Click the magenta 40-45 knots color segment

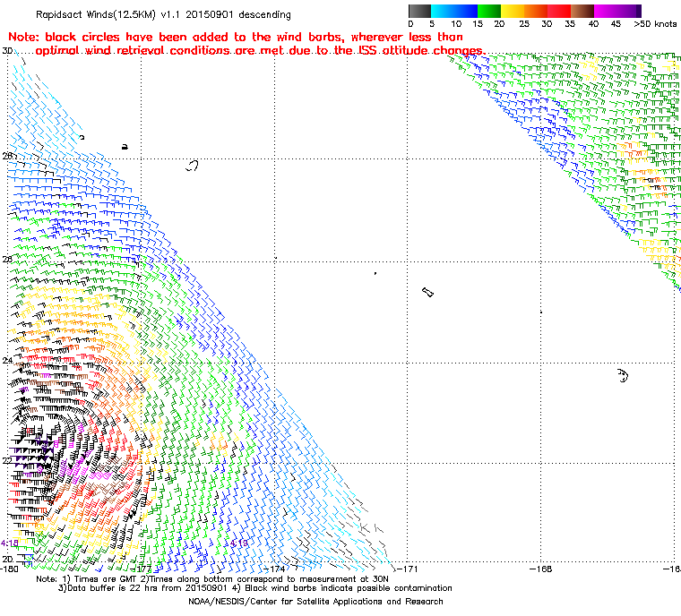tap(606, 11)
